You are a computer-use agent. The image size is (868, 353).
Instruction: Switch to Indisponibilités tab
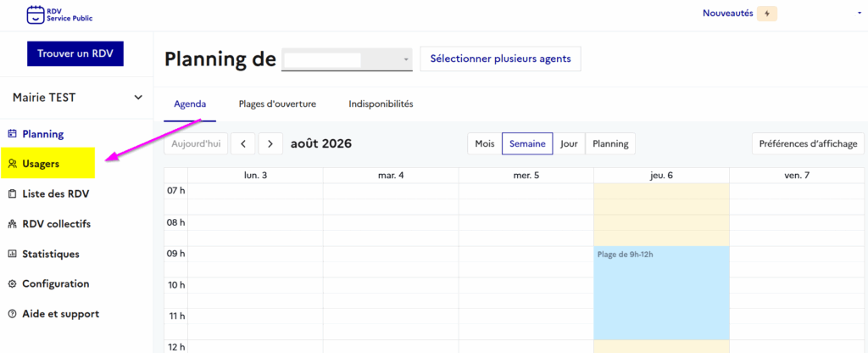[381, 104]
